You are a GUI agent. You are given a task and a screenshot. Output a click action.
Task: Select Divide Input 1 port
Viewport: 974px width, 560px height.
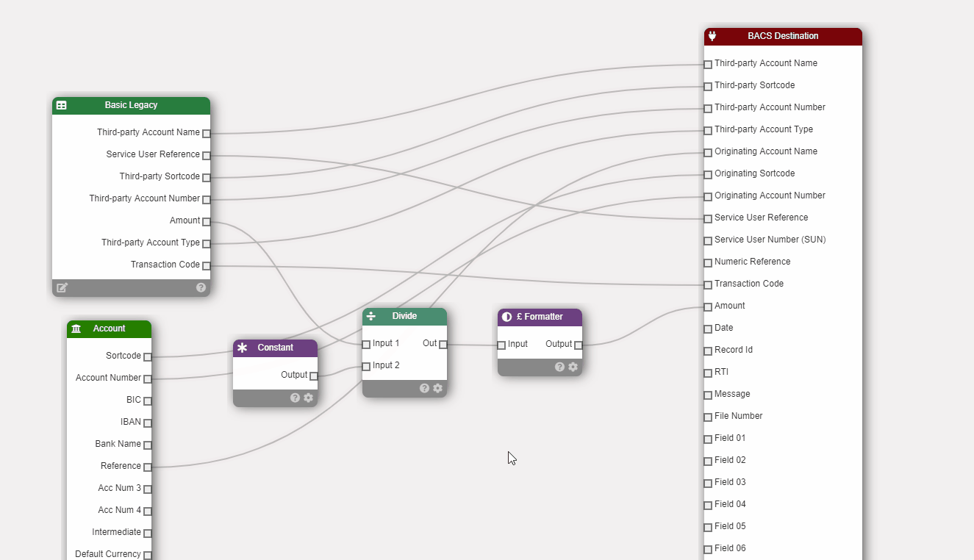point(366,344)
